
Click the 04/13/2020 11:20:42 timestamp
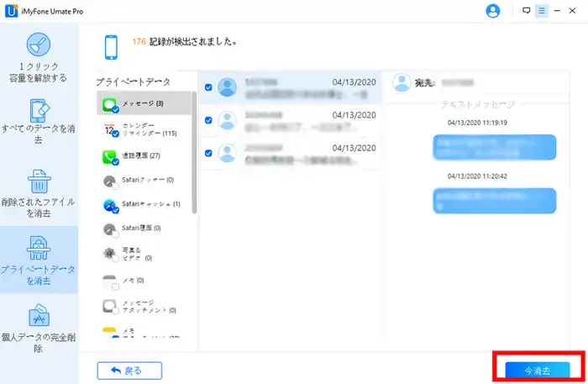[477, 176]
